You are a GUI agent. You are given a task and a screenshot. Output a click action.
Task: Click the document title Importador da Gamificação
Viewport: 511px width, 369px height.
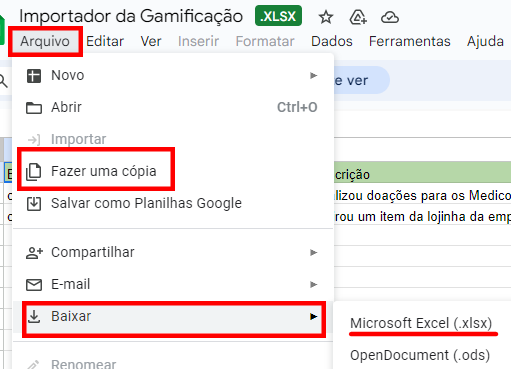[x=131, y=16]
